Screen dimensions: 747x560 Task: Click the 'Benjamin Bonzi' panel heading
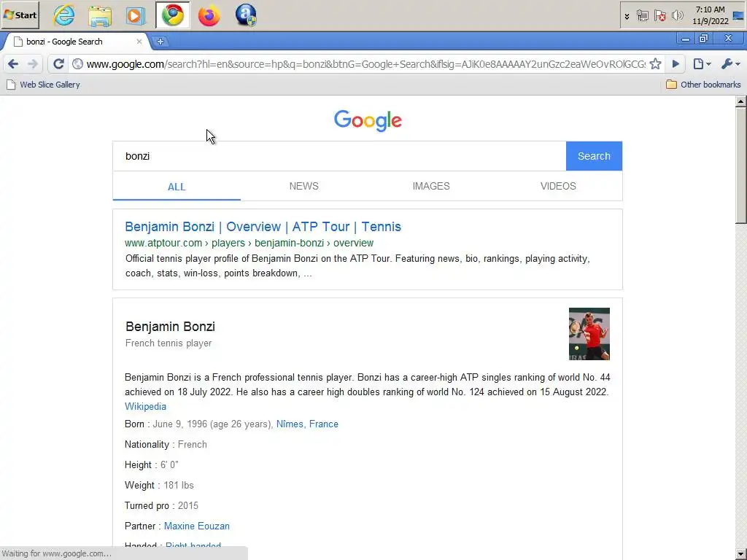click(170, 327)
